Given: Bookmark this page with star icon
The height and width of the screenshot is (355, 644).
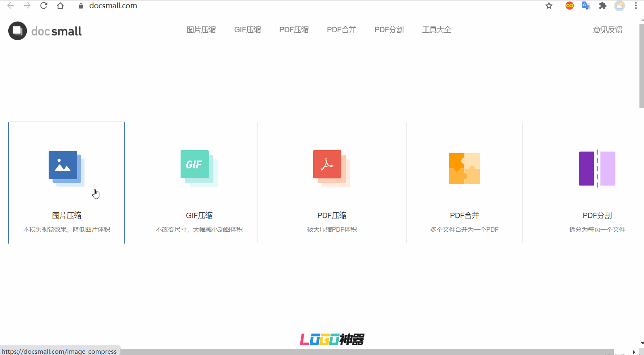Looking at the screenshot, I should click(x=549, y=6).
